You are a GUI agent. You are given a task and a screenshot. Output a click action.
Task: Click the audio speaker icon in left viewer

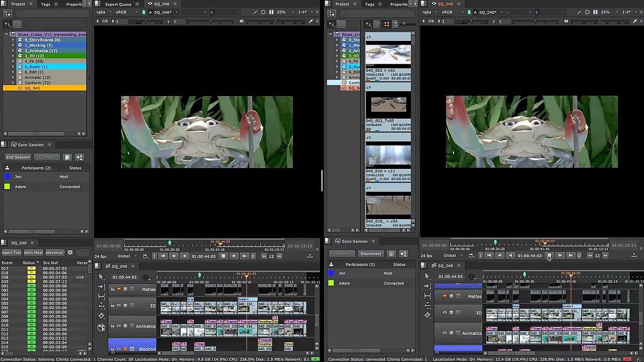(242, 21)
